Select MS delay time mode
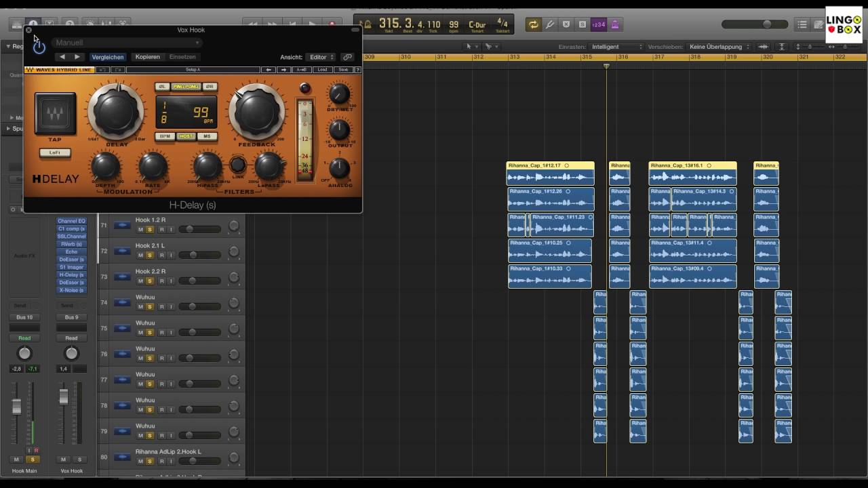Screen dimensions: 868x488 pos(207,136)
